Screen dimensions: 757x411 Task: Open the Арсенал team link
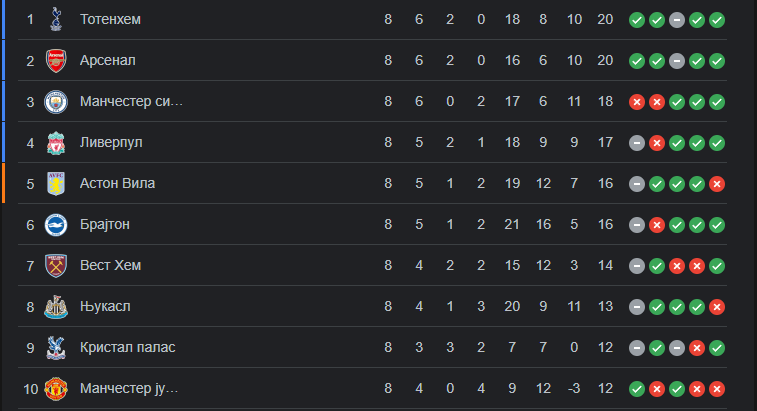pos(108,60)
